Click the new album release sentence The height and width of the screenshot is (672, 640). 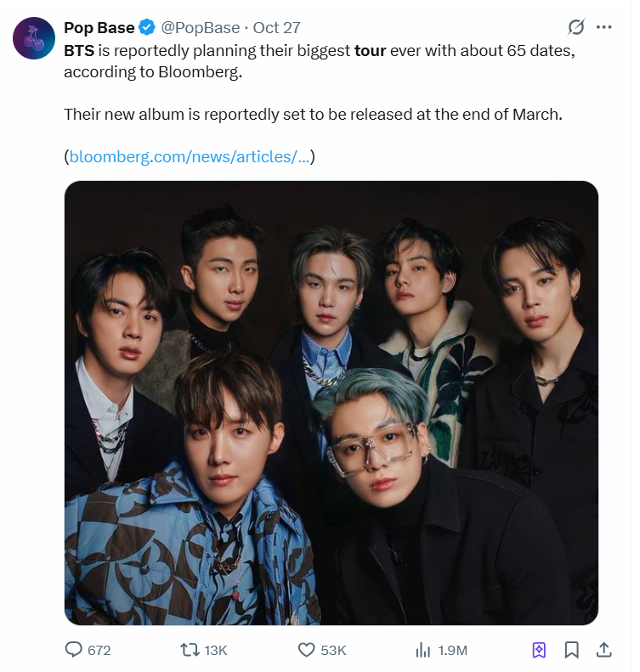pyautogui.click(x=313, y=114)
